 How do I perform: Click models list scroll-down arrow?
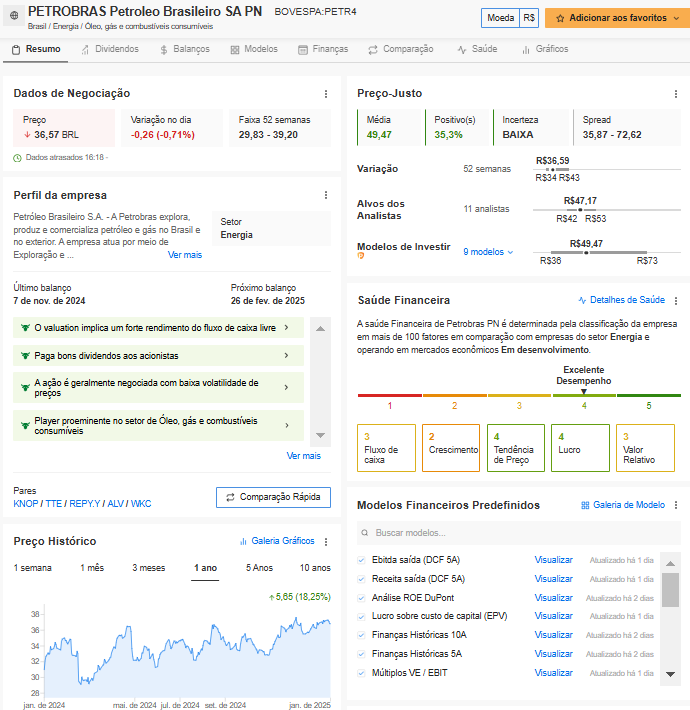[x=670, y=674]
